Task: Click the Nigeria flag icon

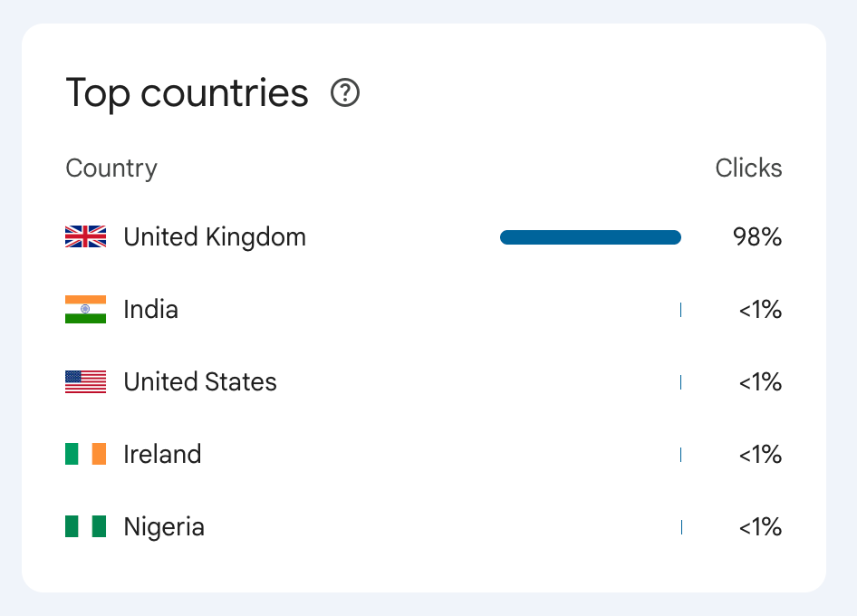Action: pos(85,526)
